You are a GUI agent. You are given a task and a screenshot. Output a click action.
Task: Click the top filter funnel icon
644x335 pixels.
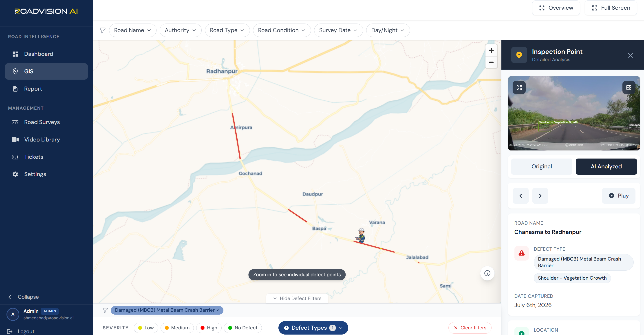pyautogui.click(x=102, y=30)
